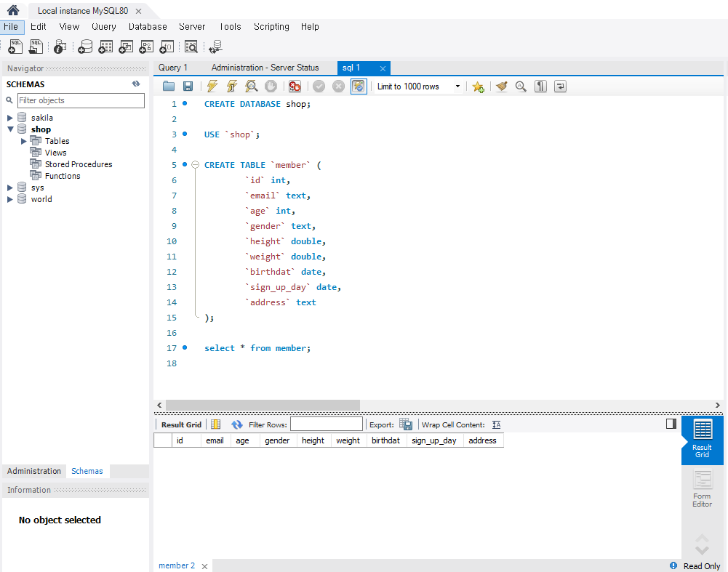Viewport: 728px width, 572px height.
Task: Search table data icon in main toolbar
Action: click(191, 47)
